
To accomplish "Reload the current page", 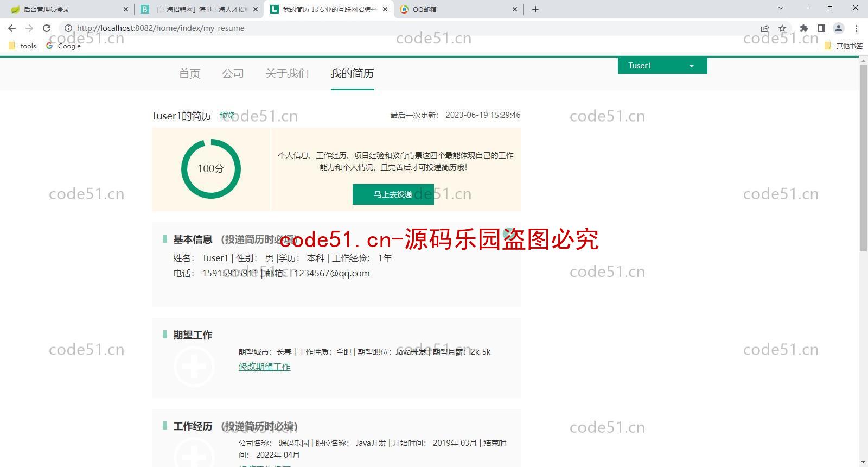I will [47, 28].
